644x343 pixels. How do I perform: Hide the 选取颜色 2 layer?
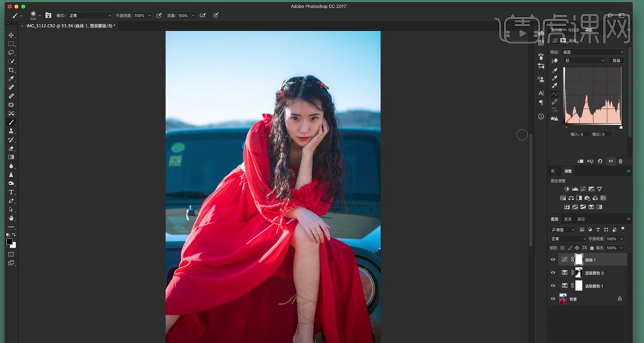coord(553,273)
